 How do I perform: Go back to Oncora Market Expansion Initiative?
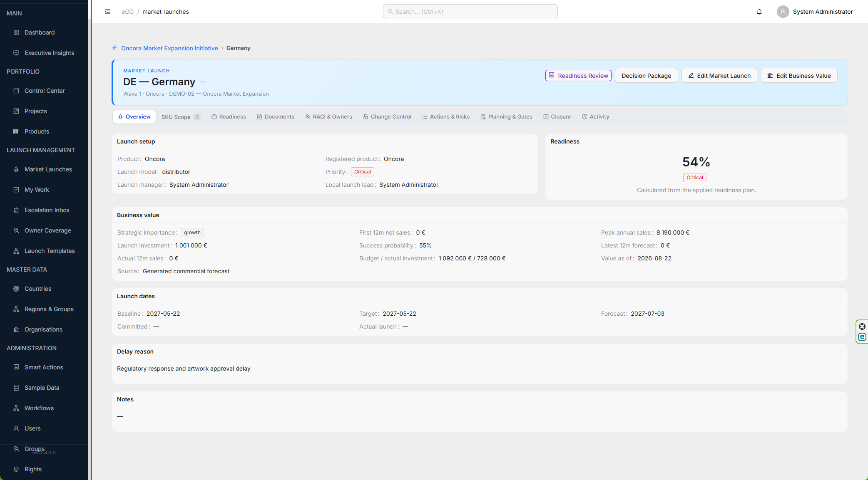[x=169, y=48]
